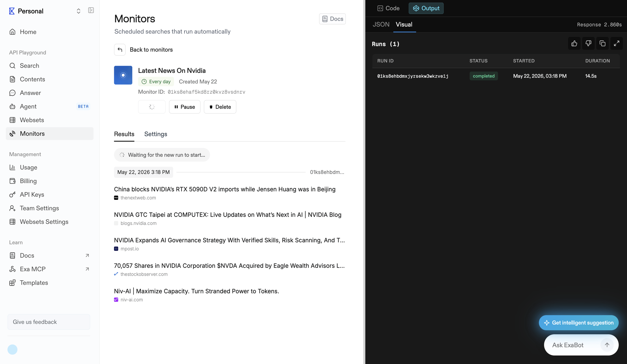Open the NVIDIA Expands AI Governance Strategy article
Image resolution: width=627 pixels, height=364 pixels.
click(229, 240)
